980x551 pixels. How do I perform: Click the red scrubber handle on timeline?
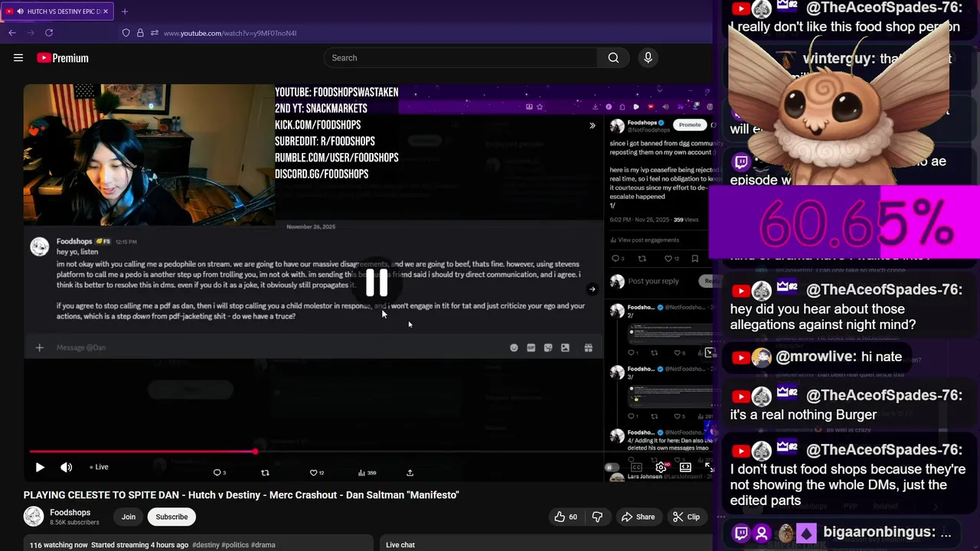click(x=255, y=452)
